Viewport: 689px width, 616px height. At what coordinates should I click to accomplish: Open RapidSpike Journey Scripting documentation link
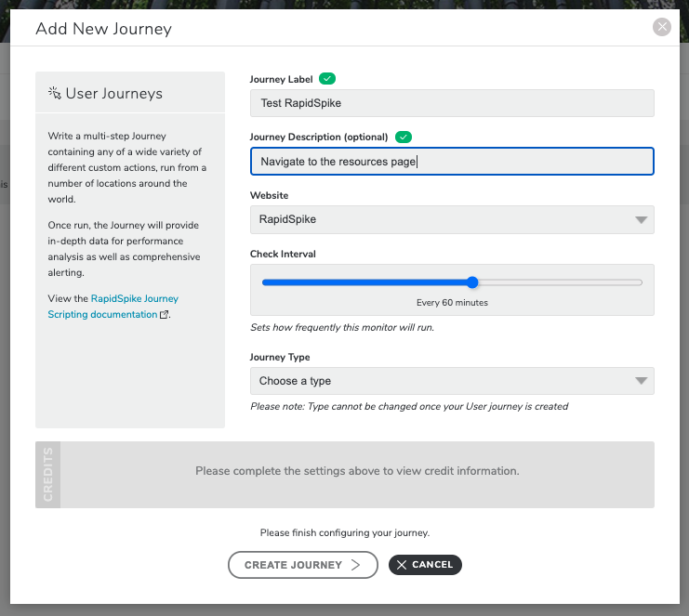(x=113, y=307)
